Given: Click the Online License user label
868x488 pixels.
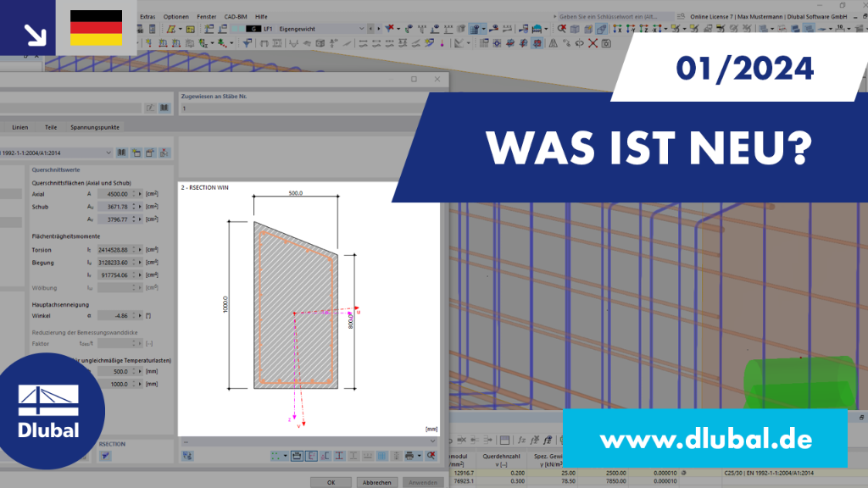Looking at the screenshot, I should [768, 17].
